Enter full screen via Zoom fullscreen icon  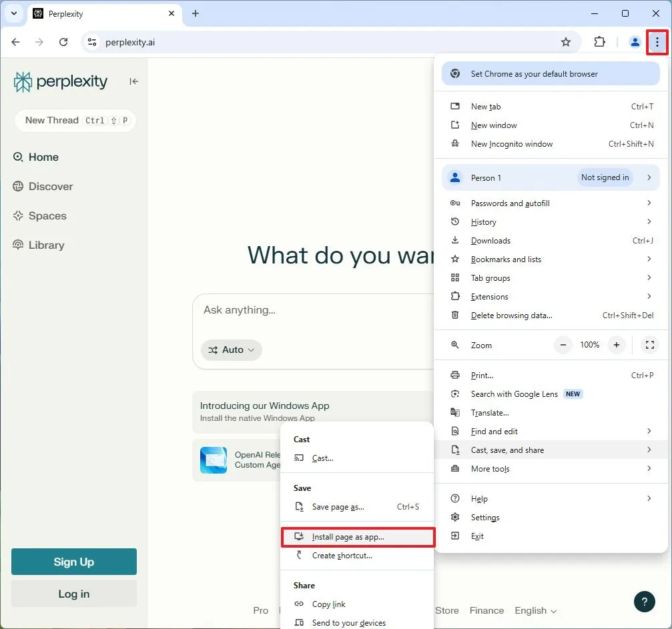pos(649,345)
